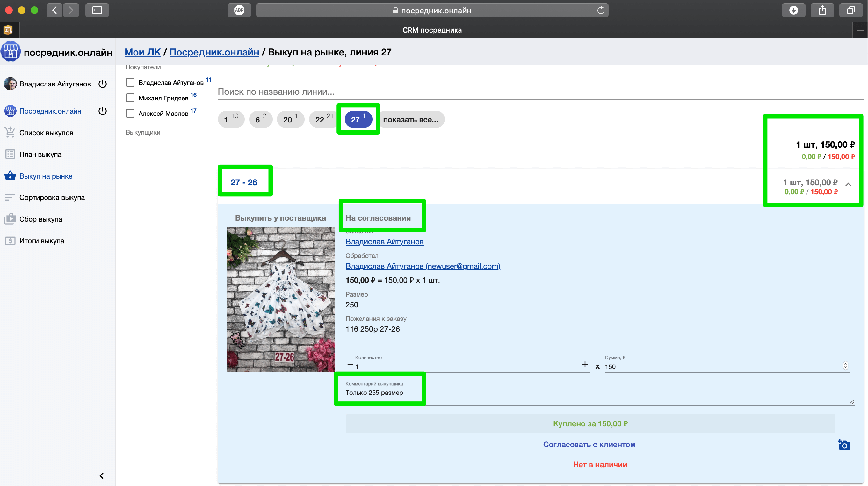Check the Алексей Маслов buyer checkbox

coord(130,113)
